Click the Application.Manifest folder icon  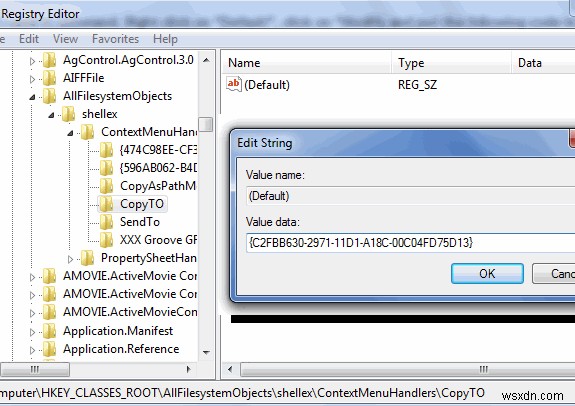(x=50, y=331)
